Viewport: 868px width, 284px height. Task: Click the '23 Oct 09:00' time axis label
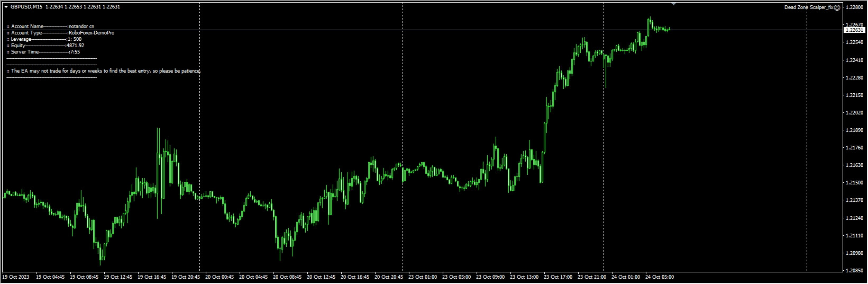pos(490,277)
